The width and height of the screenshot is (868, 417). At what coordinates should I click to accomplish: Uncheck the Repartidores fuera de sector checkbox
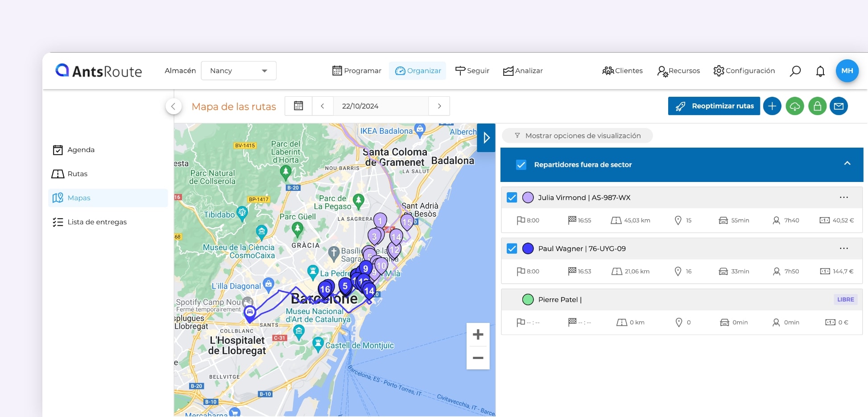tap(521, 165)
